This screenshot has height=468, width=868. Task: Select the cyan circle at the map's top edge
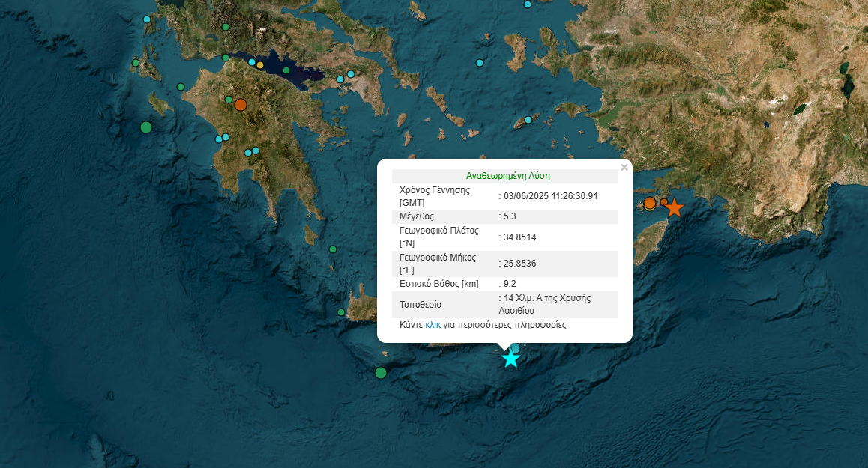528,4
